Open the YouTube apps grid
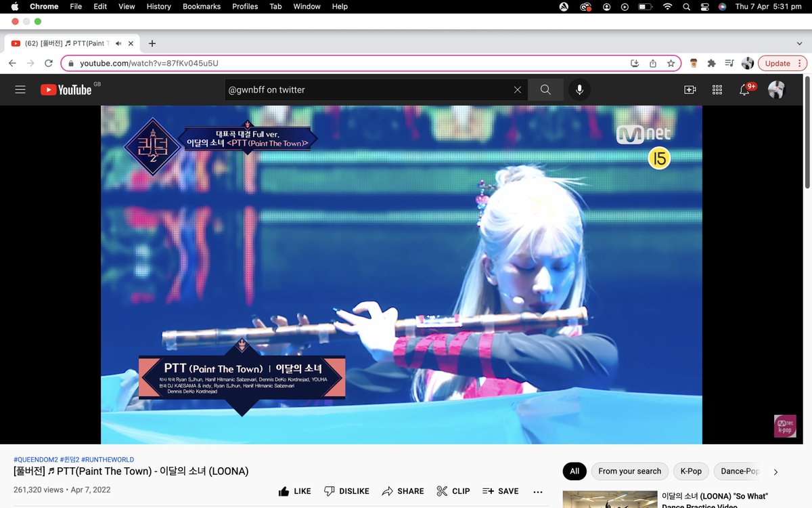The width and height of the screenshot is (812, 508). 717,89
